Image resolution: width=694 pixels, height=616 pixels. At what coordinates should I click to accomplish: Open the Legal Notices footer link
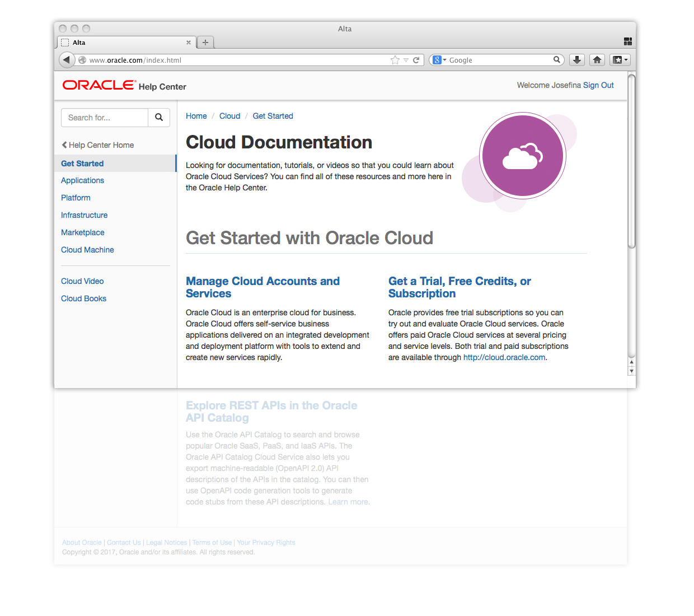166,543
